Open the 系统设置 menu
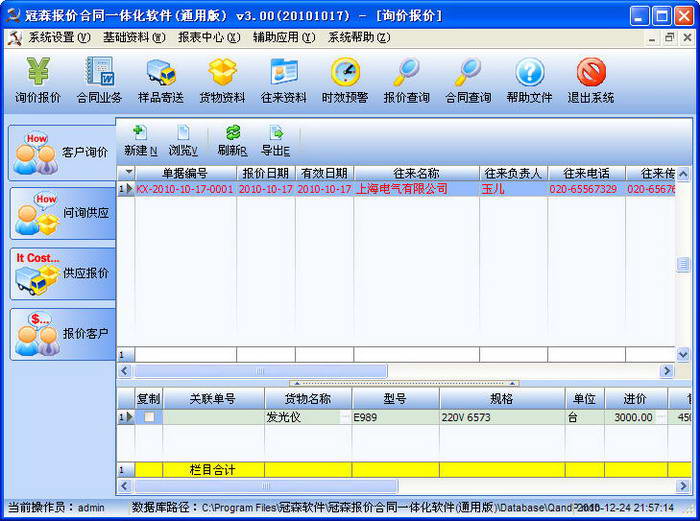Screen dimensions: 700x521 [x=59, y=38]
